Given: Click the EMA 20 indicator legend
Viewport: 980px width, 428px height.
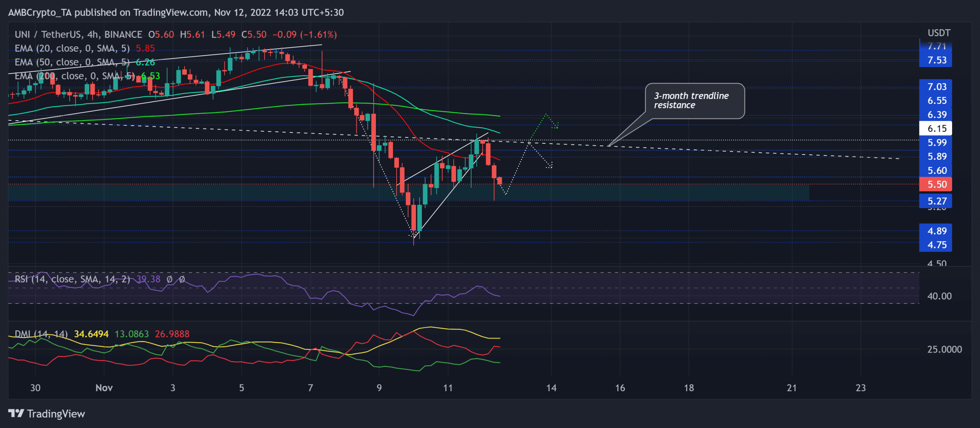Looking at the screenshot, I should (72, 48).
